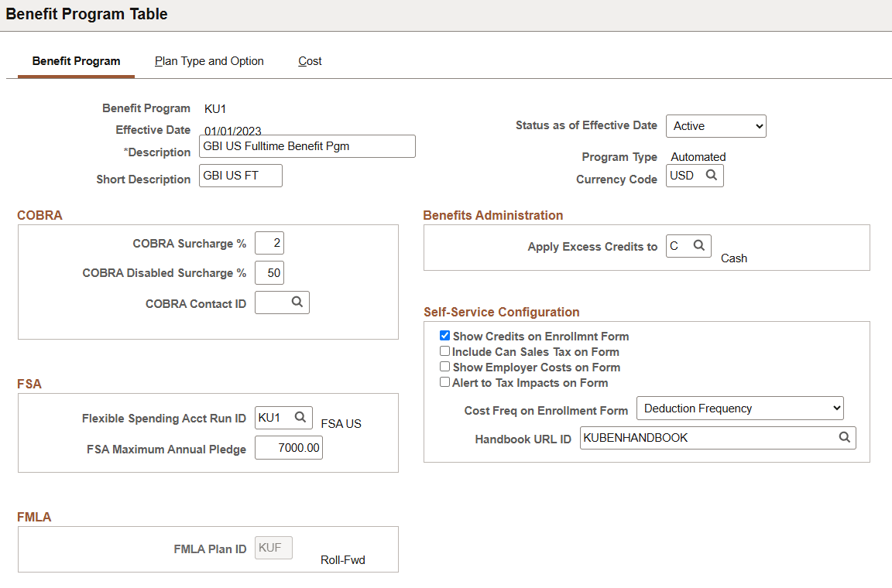Viewport: 892px width, 588px height.
Task: Open Apply Excess Credits lookup magnifier
Action: (x=699, y=246)
